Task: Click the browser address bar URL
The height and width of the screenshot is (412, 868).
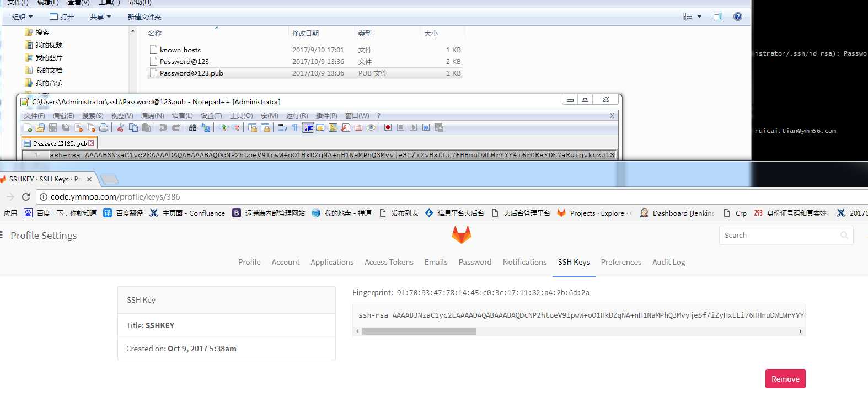Action: pos(115,197)
